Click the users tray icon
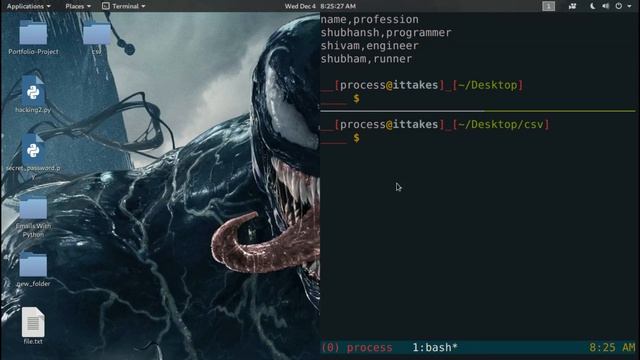Screen dimensions: 640x360 572,6
